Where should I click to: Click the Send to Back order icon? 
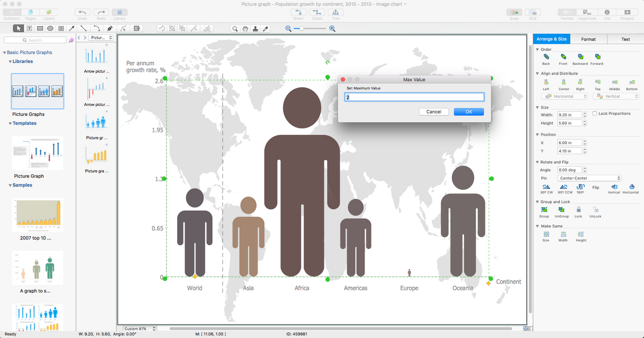coord(546,57)
